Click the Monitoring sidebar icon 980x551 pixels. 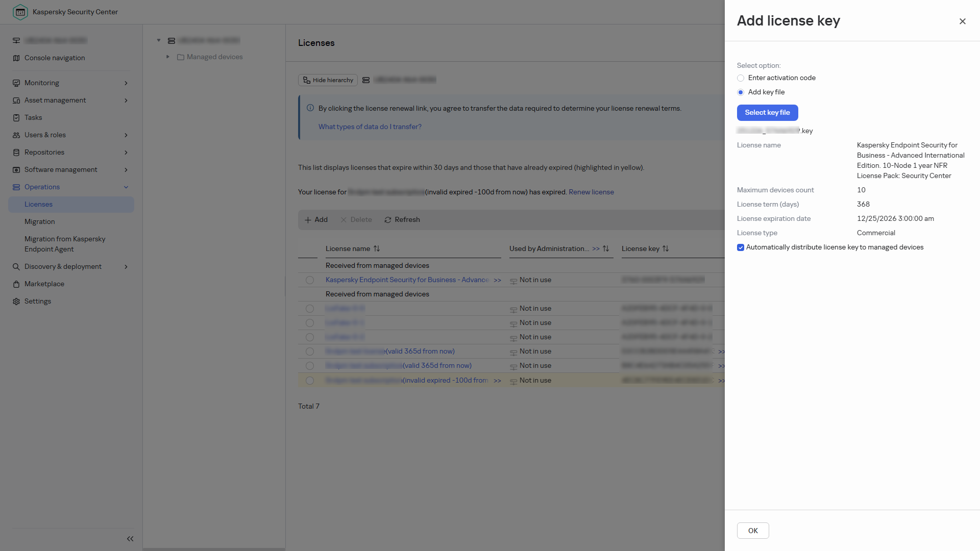tap(16, 83)
